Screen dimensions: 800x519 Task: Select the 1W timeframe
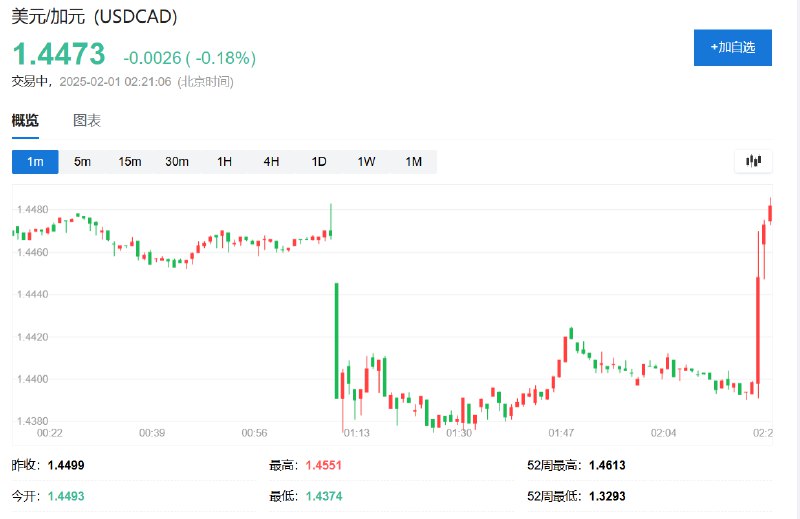coord(366,162)
